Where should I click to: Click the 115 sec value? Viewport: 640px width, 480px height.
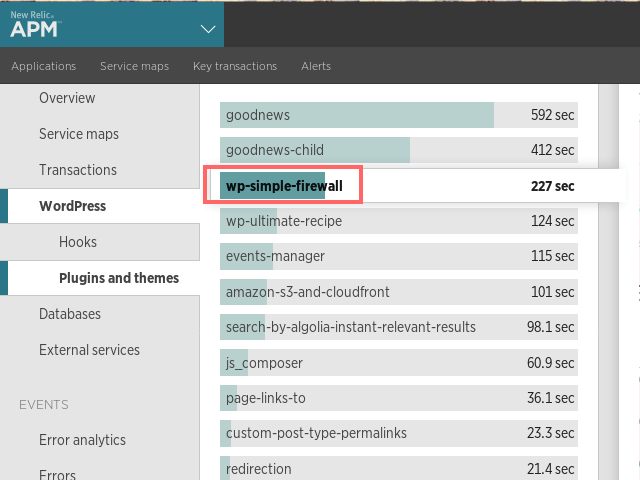click(552, 256)
